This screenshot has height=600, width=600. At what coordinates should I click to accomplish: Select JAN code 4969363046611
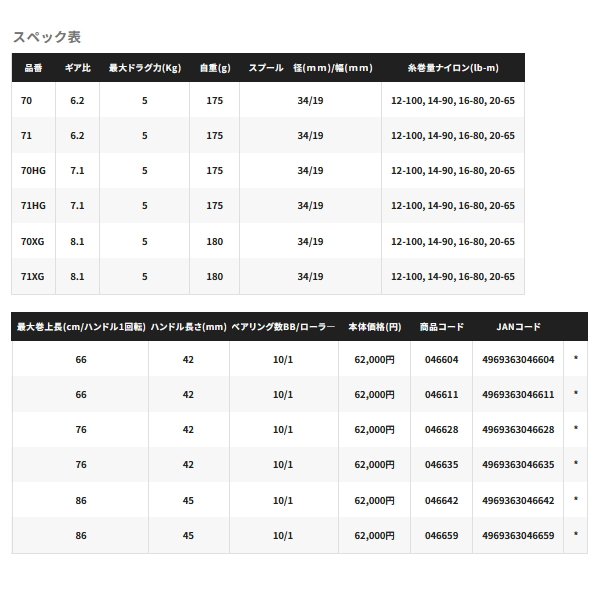coord(518,395)
